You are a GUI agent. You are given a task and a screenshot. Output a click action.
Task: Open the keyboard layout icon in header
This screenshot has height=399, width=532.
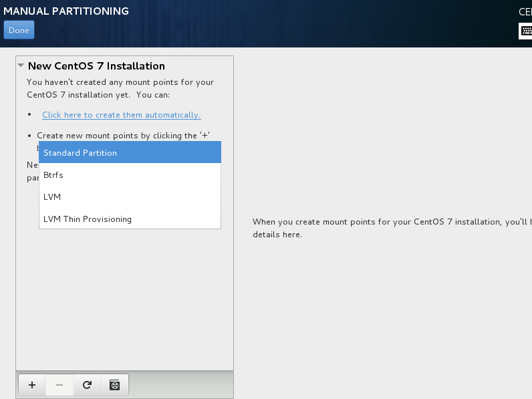click(525, 31)
